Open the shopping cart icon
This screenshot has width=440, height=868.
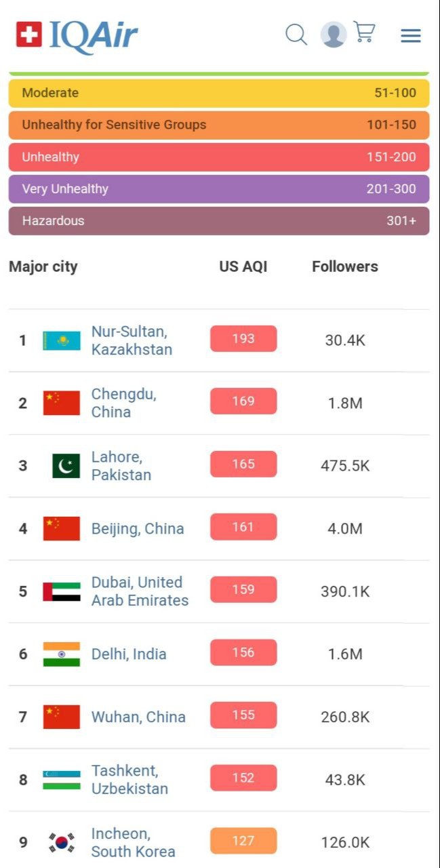click(x=365, y=33)
